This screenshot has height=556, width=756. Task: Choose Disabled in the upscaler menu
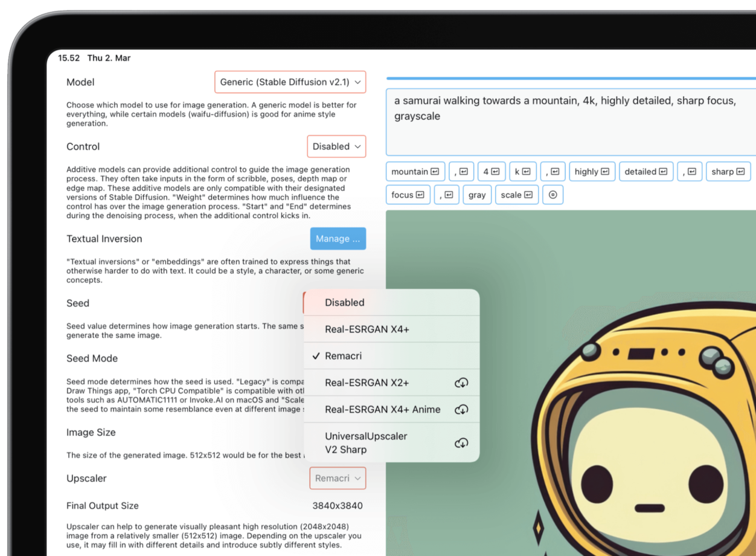coord(344,302)
